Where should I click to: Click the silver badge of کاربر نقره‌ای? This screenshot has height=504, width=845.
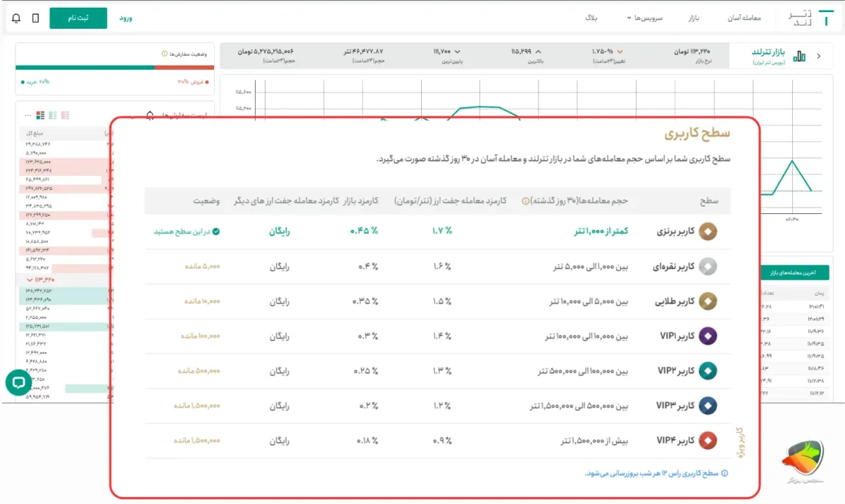pyautogui.click(x=708, y=266)
